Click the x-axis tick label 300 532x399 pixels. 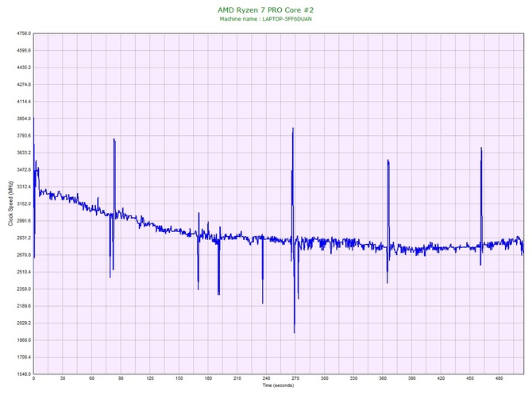(x=325, y=378)
